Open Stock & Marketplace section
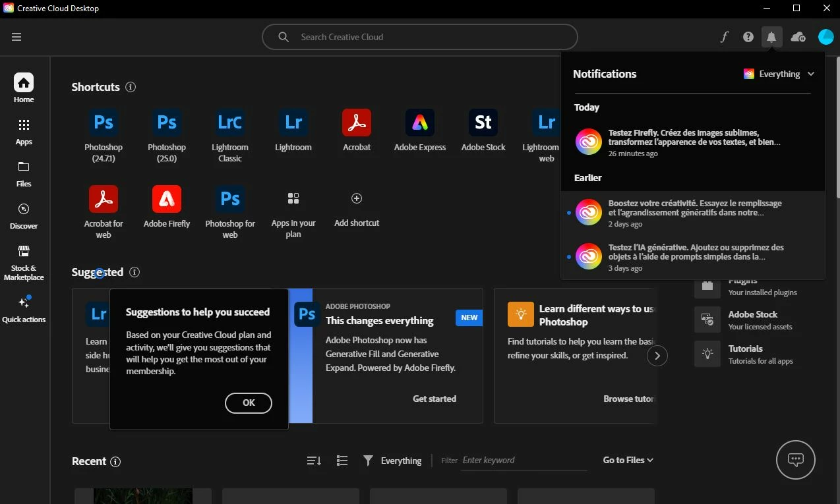 24,262
